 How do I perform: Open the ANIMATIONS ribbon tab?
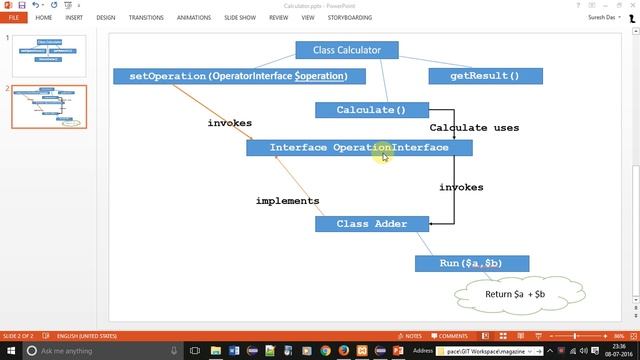point(194,18)
